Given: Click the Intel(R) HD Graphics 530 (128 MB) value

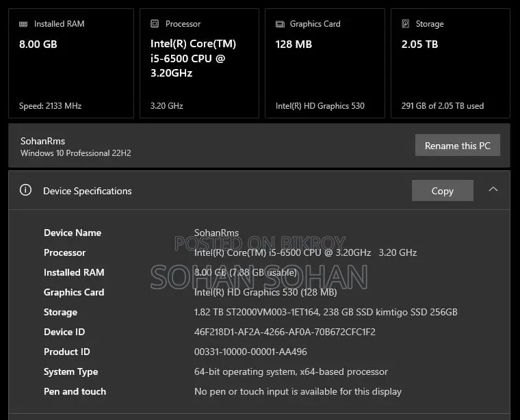Looking at the screenshot, I should point(265,292).
